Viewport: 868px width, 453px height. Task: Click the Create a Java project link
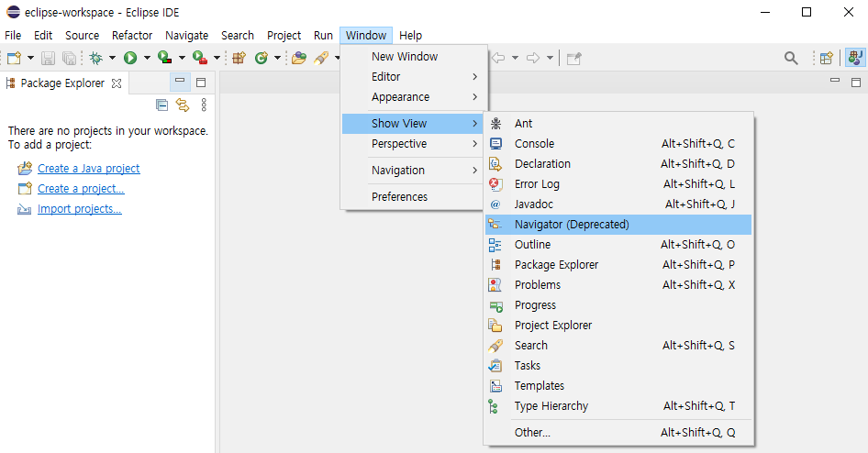[x=89, y=168]
